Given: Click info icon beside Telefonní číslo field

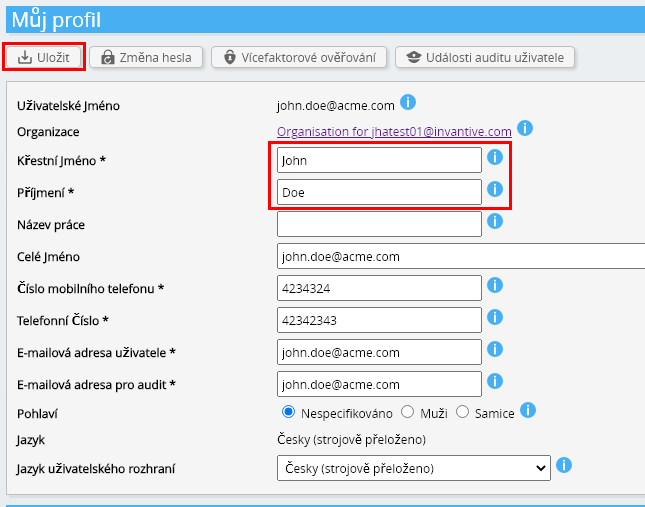Looking at the screenshot, I should click(495, 317).
